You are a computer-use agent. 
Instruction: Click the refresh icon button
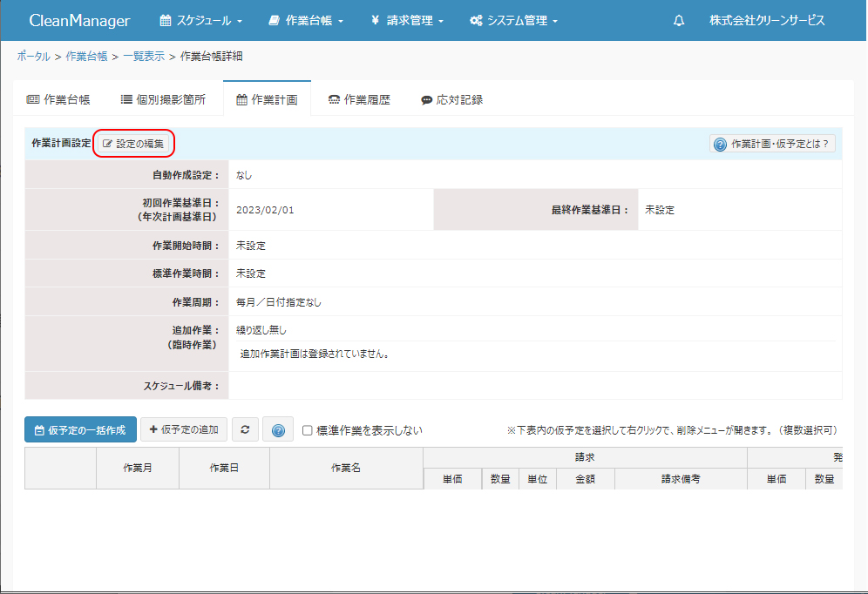tap(245, 429)
